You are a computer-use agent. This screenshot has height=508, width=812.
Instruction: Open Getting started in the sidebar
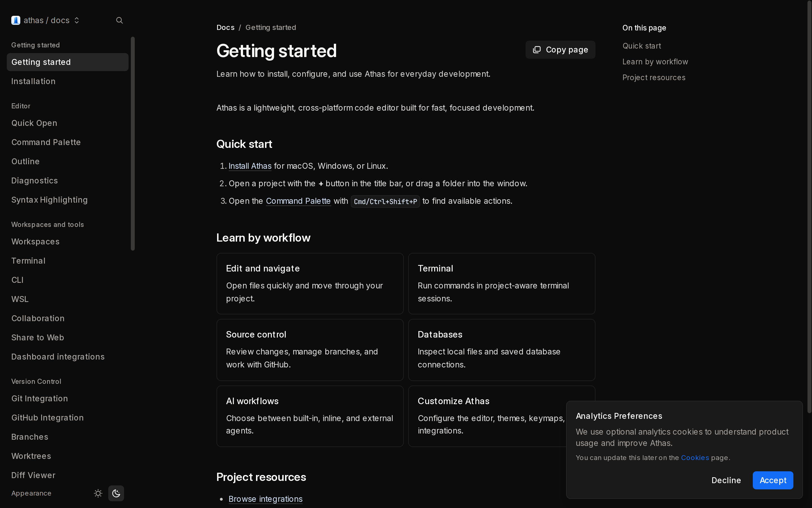coord(67,62)
